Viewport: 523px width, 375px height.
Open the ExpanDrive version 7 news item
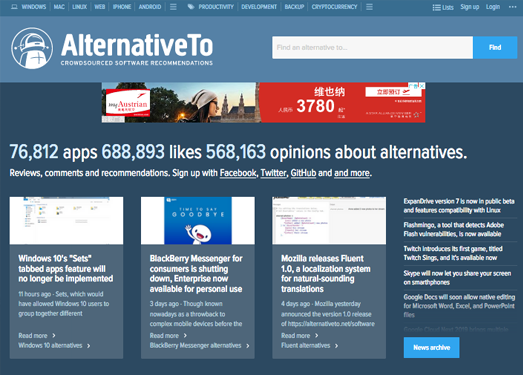459,206
